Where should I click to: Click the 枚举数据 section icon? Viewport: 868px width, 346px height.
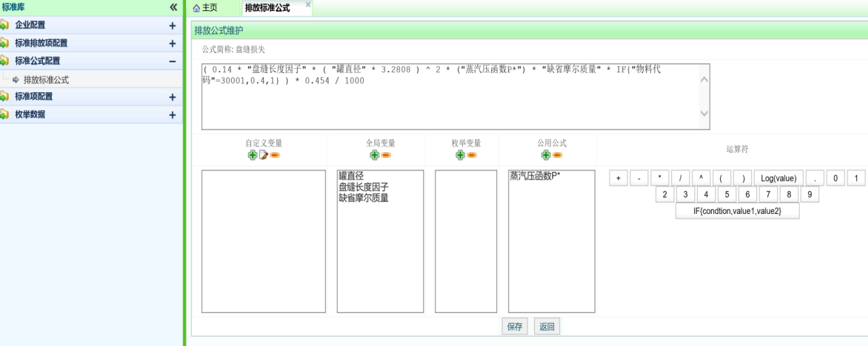pos(4,115)
